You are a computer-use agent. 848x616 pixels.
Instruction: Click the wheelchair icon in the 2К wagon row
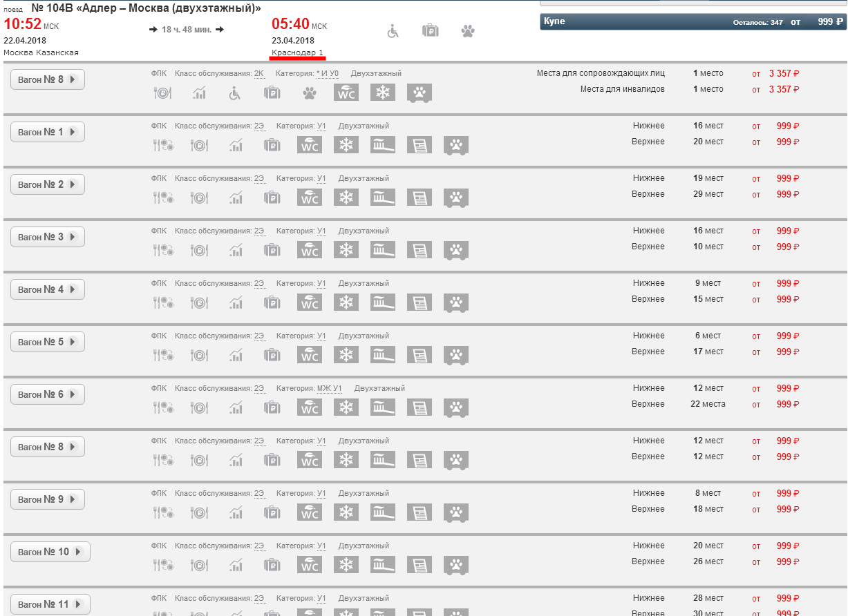236,93
